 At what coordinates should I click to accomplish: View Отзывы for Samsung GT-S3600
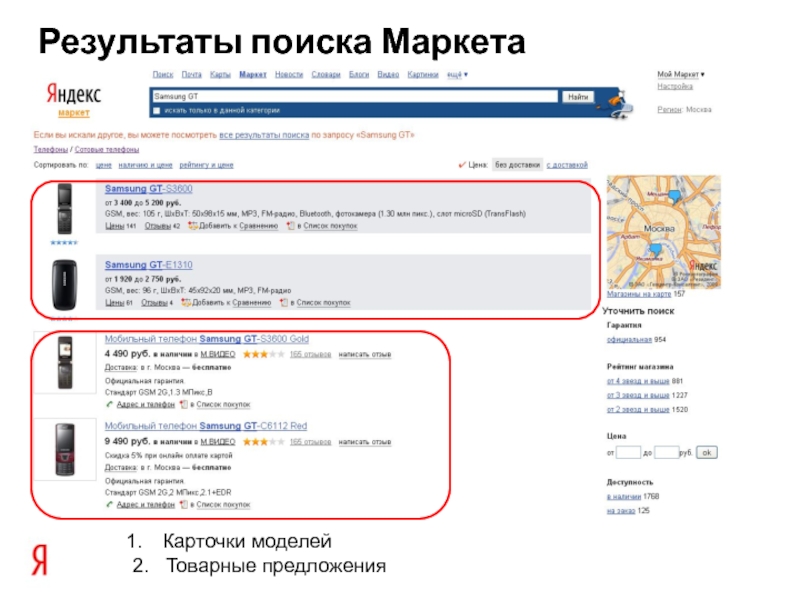pyautogui.click(x=158, y=226)
